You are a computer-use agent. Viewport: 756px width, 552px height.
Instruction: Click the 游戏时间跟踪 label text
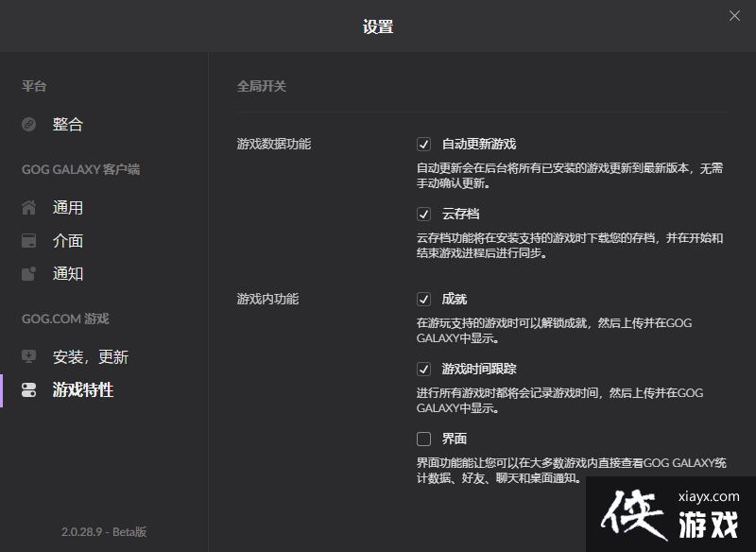479,370
